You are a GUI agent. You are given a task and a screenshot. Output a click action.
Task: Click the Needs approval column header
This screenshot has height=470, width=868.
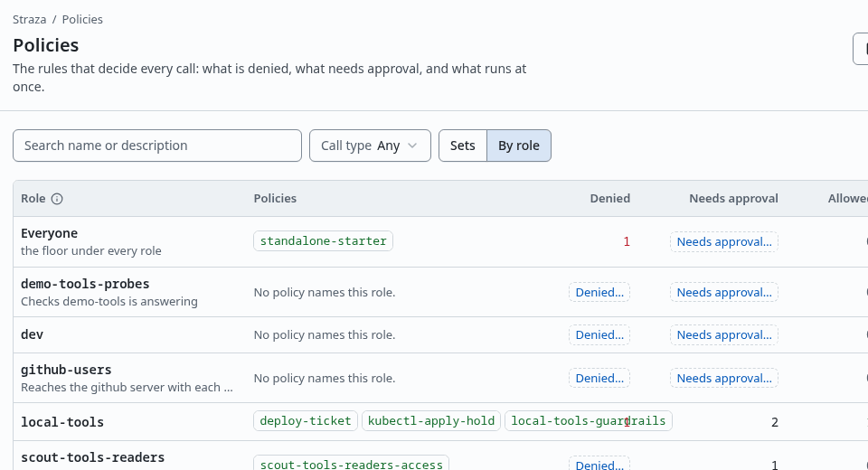click(x=733, y=198)
